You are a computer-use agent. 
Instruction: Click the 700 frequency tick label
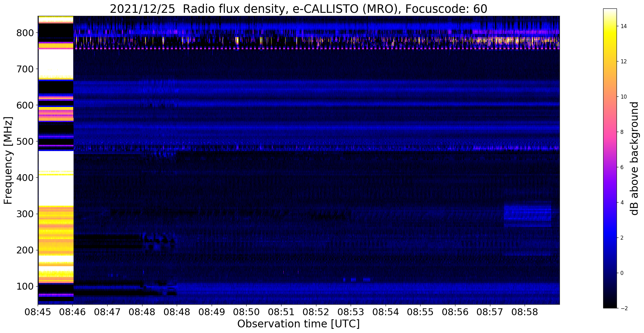click(x=25, y=69)
